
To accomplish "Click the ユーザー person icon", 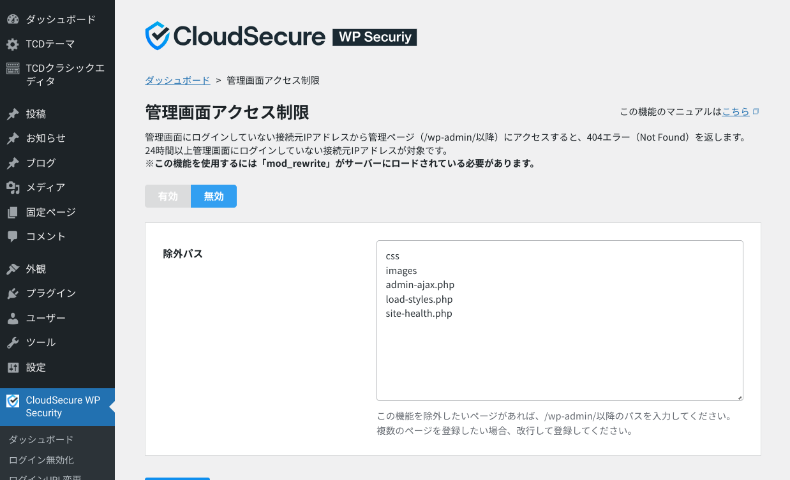I will pos(13,318).
